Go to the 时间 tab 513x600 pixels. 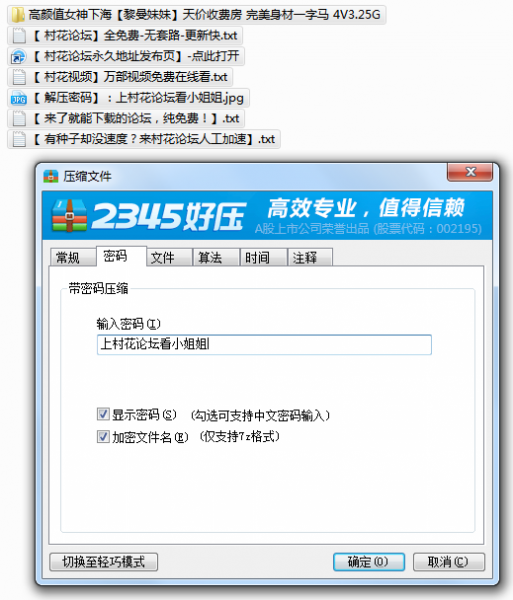point(264,257)
